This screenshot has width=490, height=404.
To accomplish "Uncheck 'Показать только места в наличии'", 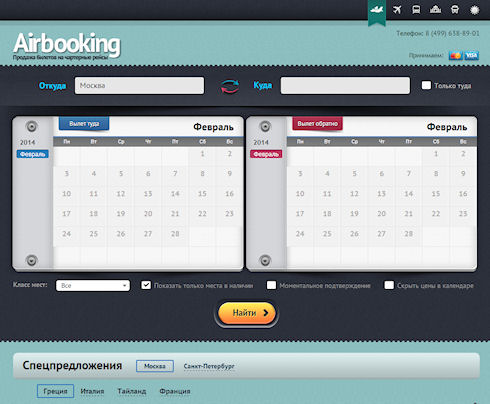I will coord(146,285).
